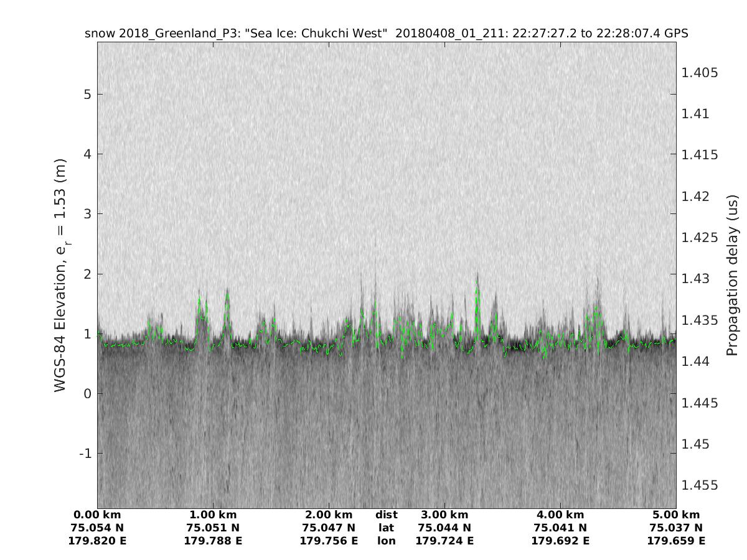Click the 1.455 propagation delay tick

700,485
